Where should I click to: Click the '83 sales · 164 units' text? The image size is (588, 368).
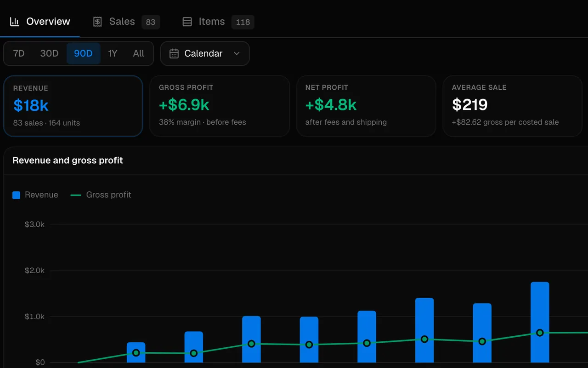pos(46,123)
